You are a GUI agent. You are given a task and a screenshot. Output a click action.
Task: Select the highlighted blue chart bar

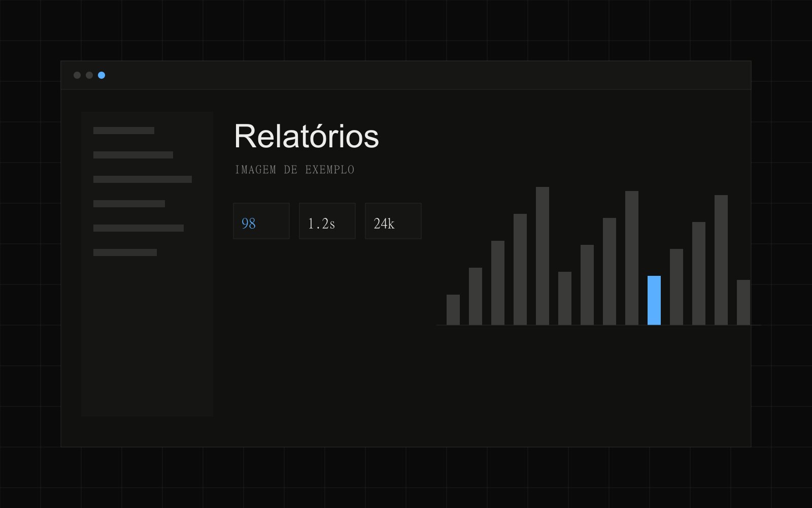[654, 300]
